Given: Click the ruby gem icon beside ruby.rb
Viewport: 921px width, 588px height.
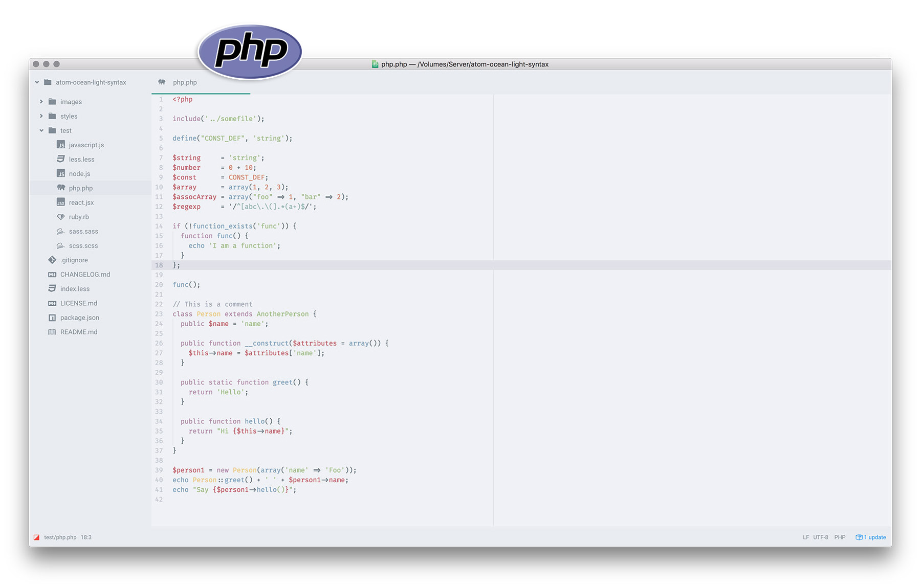Looking at the screenshot, I should point(61,217).
